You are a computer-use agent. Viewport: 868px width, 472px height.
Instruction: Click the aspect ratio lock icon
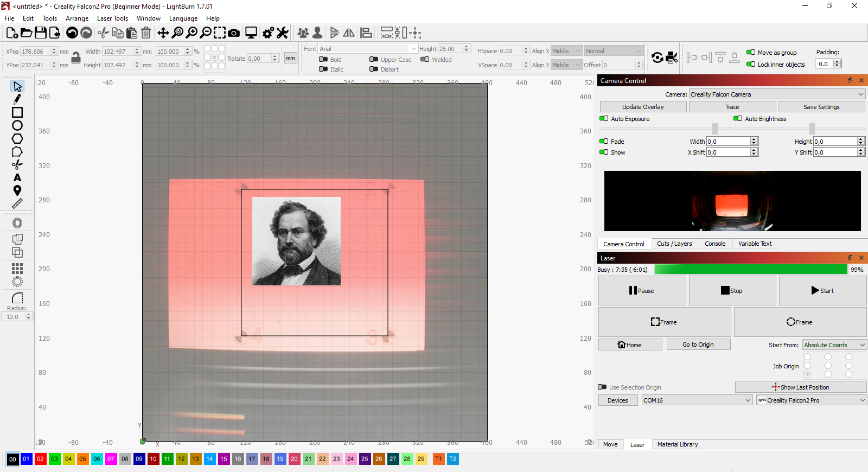point(76,58)
